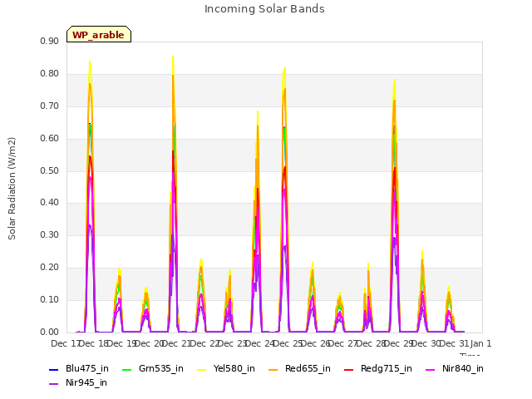Click the 0.50 y-axis tick label

point(50,170)
